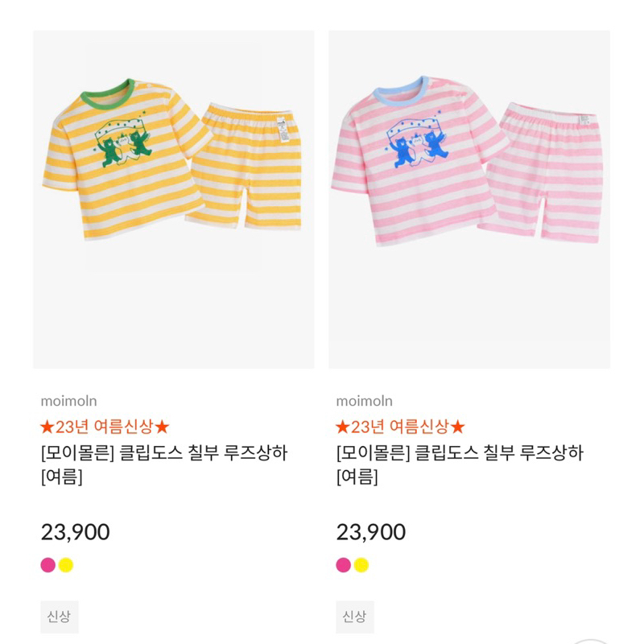Click moimoln brand link under yellow set
644x644 pixels.
[x=68, y=401]
